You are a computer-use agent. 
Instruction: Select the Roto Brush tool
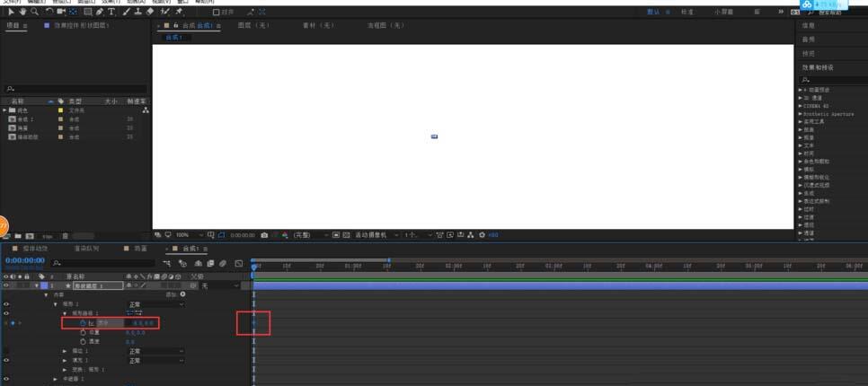click(165, 12)
